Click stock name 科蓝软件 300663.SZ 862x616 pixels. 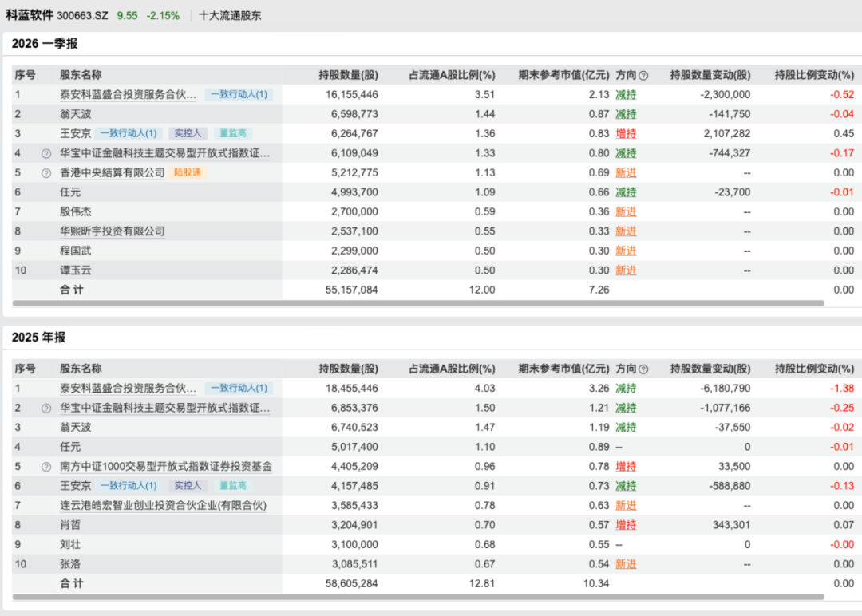[x=57, y=15]
